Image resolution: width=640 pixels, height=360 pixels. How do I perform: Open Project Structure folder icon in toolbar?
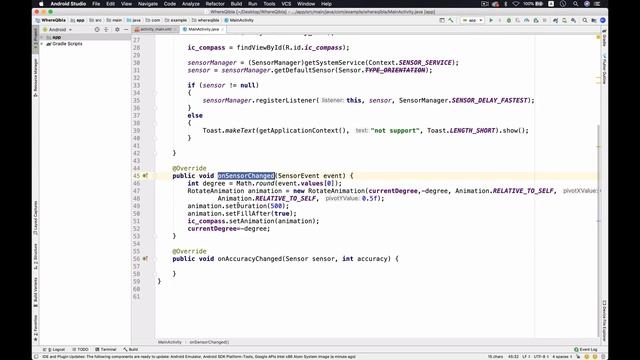593,20
